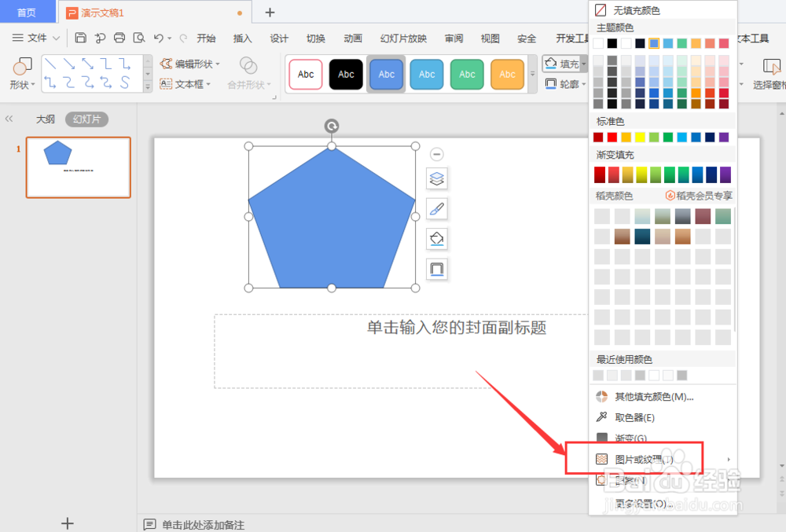Click the collapse minus floating icon
Image resolution: width=786 pixels, height=532 pixels.
pos(436,154)
